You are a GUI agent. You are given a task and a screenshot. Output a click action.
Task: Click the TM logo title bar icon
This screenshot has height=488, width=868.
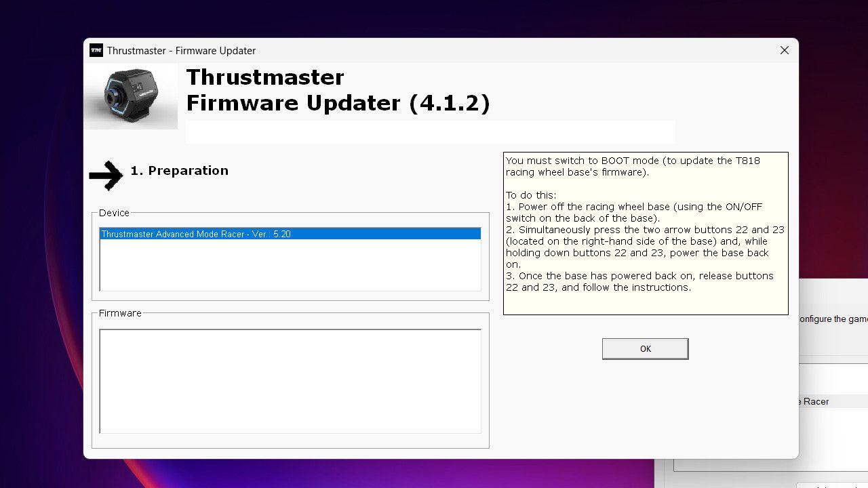tap(96, 50)
